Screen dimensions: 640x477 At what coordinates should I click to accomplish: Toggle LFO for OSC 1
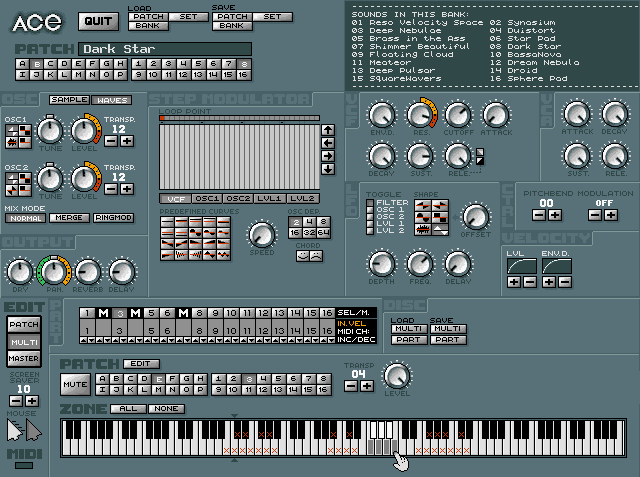[370, 210]
